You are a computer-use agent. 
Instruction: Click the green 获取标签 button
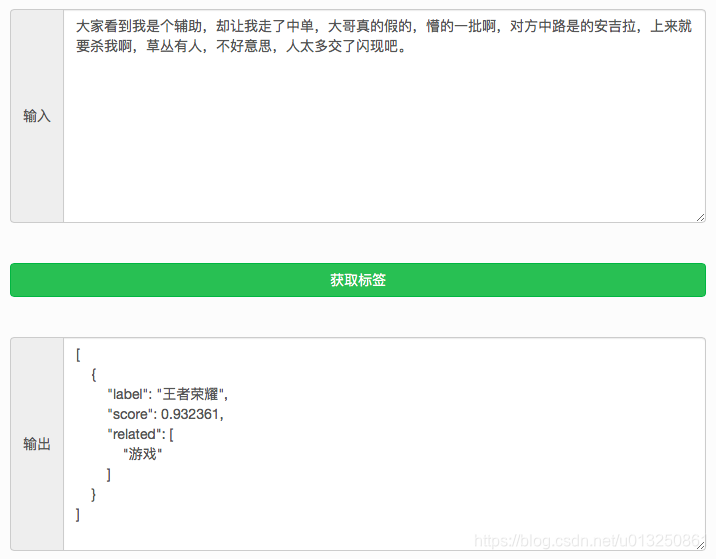click(x=358, y=280)
